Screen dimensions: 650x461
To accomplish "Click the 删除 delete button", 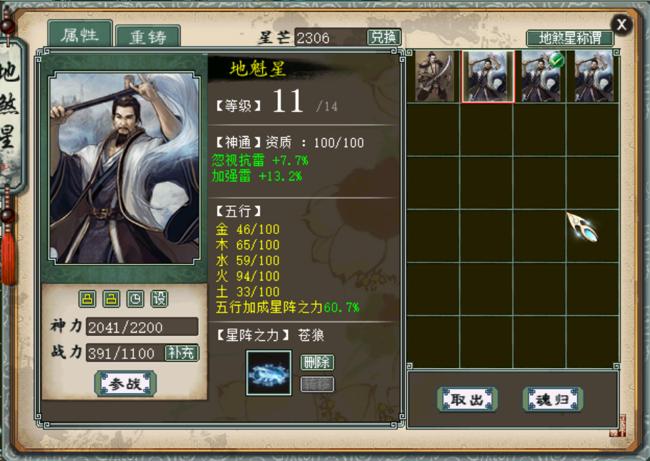I will click(317, 362).
